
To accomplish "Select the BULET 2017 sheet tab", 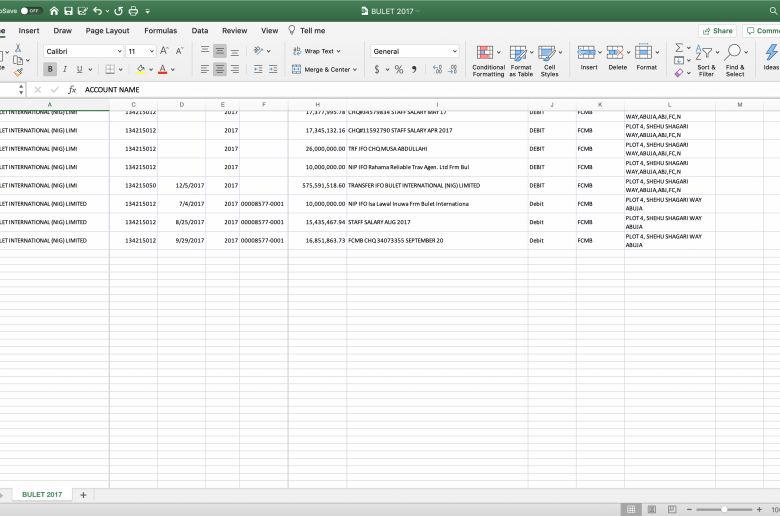I will click(42, 495).
